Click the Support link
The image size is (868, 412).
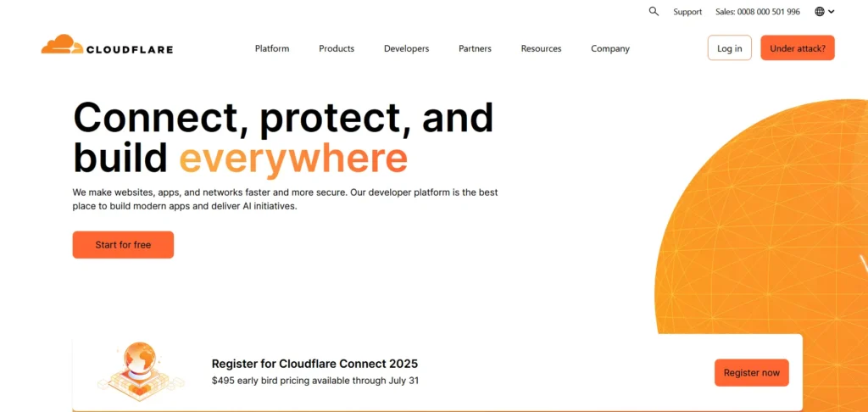tap(687, 12)
